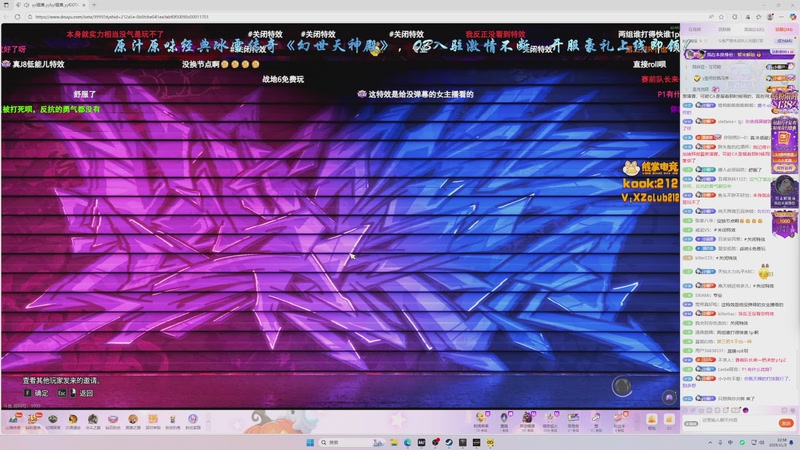800x450 pixels.
Task: Add page to favorites with star icon
Action: pyautogui.click(x=721, y=17)
